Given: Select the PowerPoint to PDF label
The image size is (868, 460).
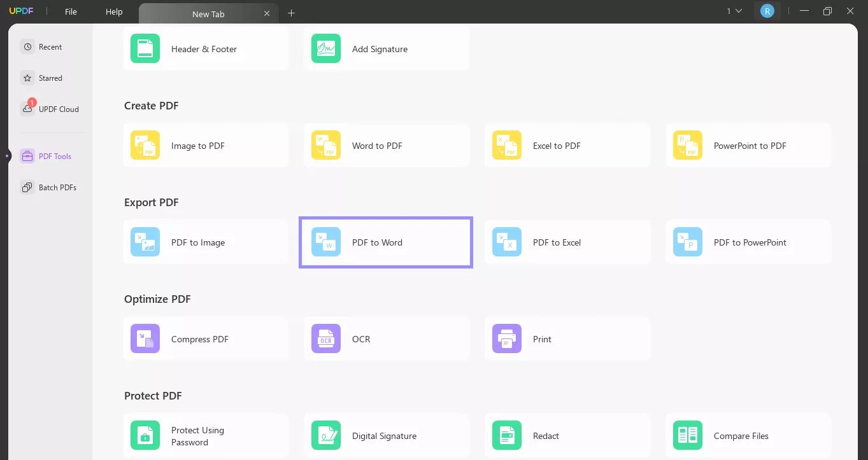Looking at the screenshot, I should [x=750, y=146].
